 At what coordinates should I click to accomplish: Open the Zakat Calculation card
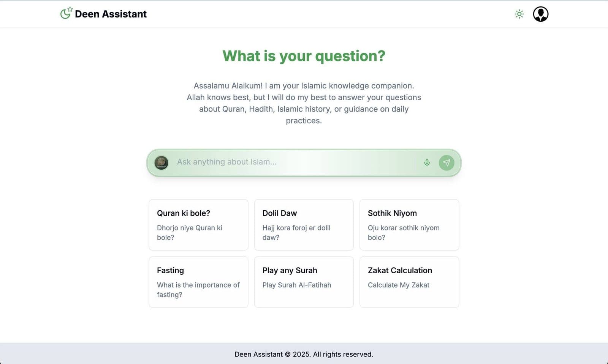tap(409, 282)
